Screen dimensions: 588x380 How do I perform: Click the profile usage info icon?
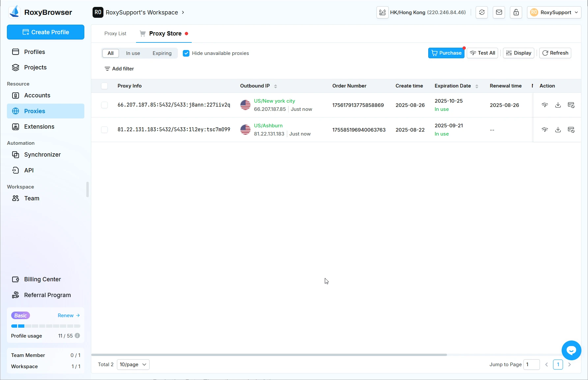77,336
